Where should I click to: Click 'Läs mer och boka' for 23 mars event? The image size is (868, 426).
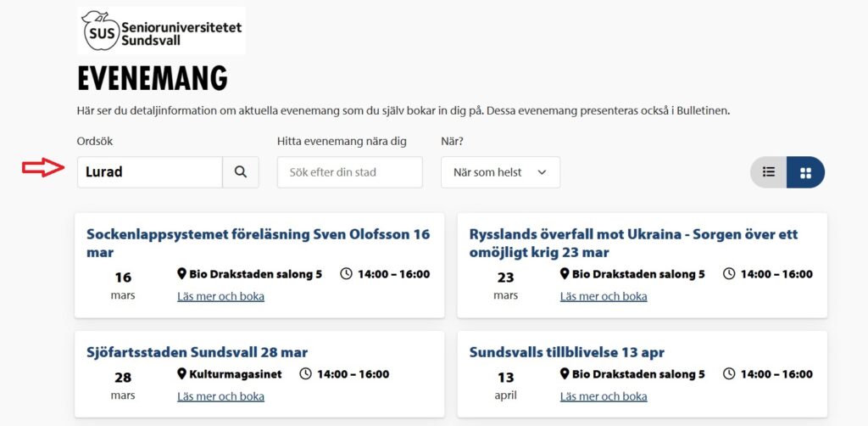click(604, 296)
